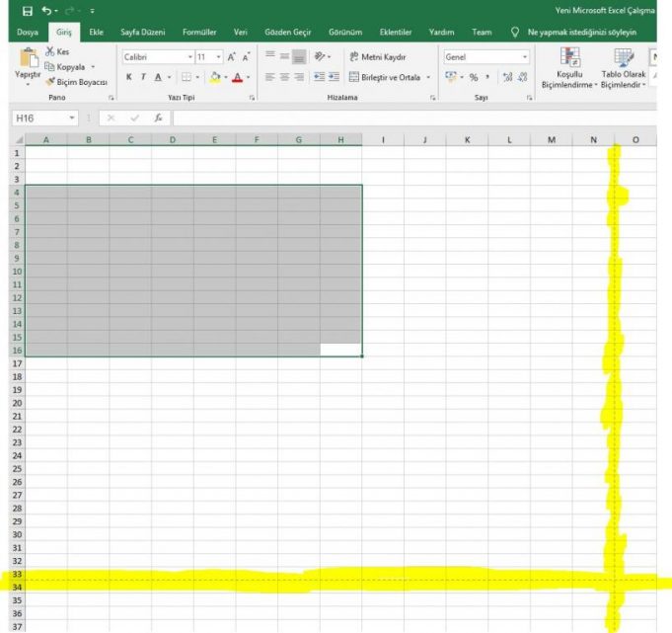The height and width of the screenshot is (633, 672).
Task: Open Customize Quick Access Toolbar arrow
Action: 92,11
